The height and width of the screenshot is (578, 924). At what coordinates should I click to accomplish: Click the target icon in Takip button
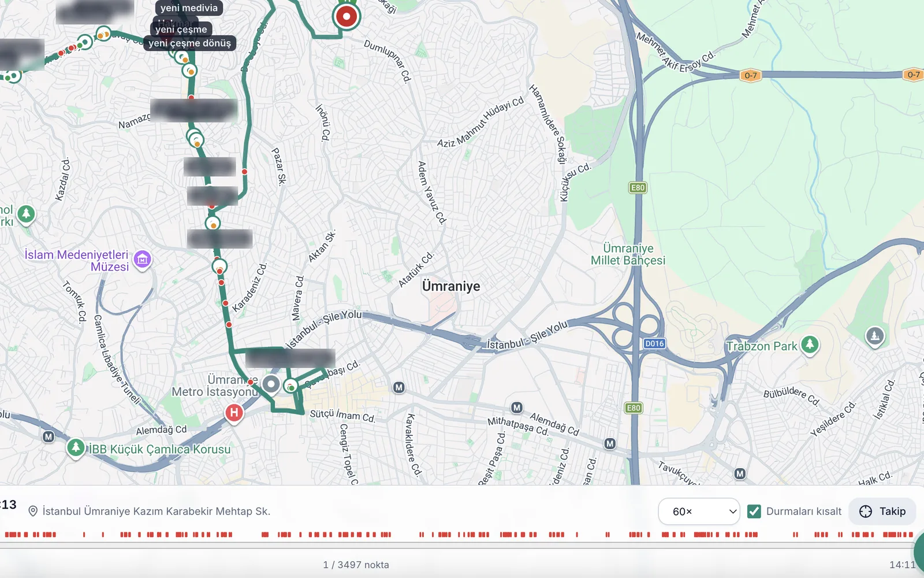point(866,512)
